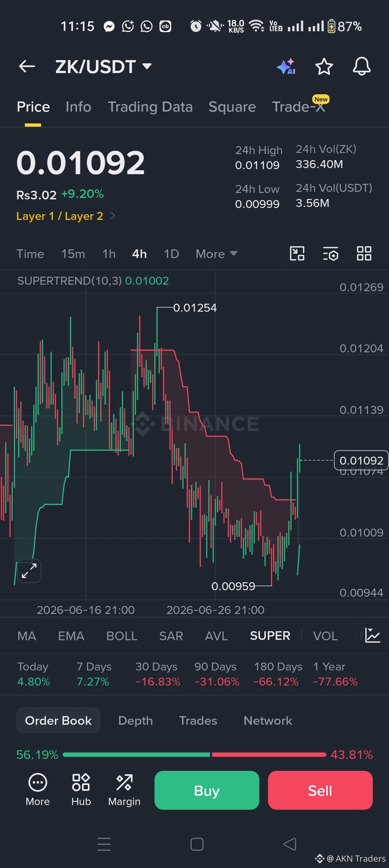Open the Square tab
The width and height of the screenshot is (389, 868).
tap(232, 107)
